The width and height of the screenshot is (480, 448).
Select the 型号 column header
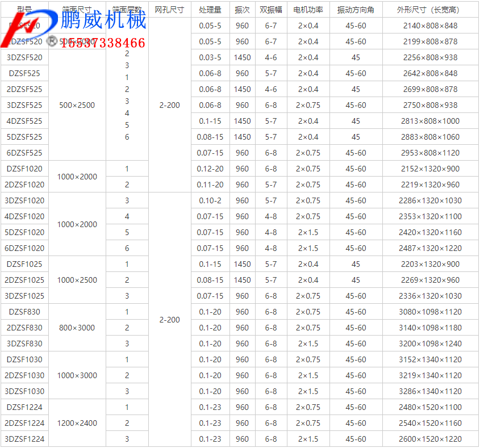click(24, 10)
